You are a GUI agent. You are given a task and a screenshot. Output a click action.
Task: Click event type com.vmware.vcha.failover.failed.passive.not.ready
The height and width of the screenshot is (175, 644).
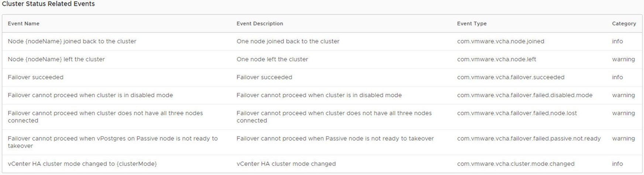(x=529, y=139)
